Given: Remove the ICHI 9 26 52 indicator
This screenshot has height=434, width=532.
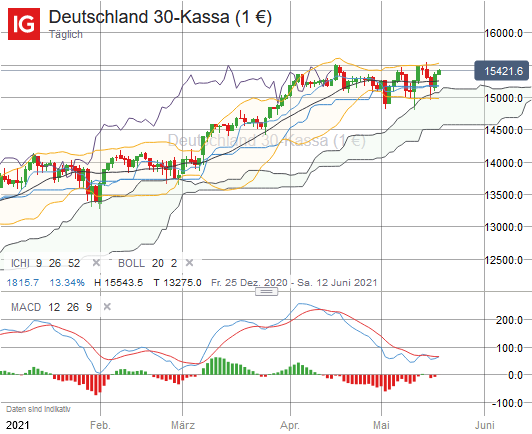Looking at the screenshot, I should 96,263.
